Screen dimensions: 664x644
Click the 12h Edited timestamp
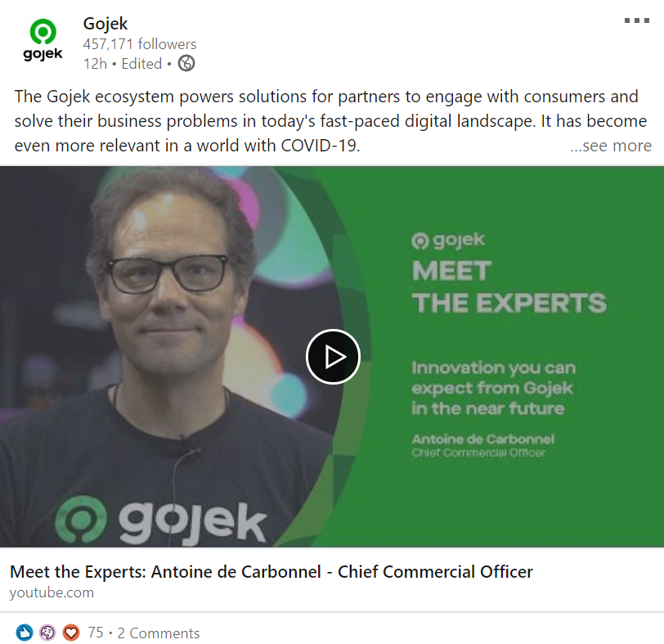click(123, 64)
